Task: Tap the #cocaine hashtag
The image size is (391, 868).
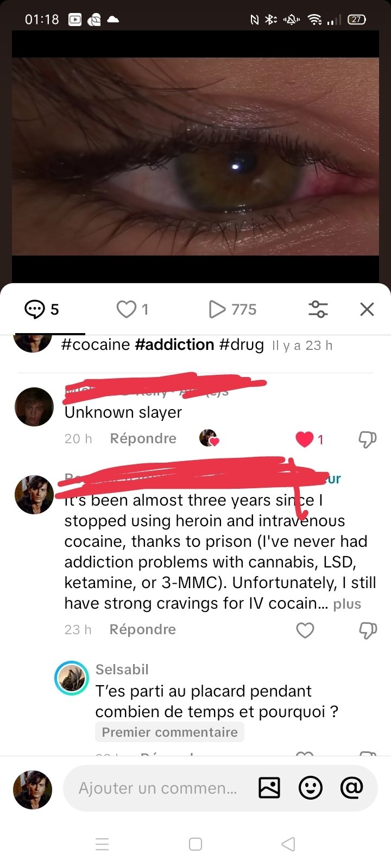Action: click(x=96, y=344)
